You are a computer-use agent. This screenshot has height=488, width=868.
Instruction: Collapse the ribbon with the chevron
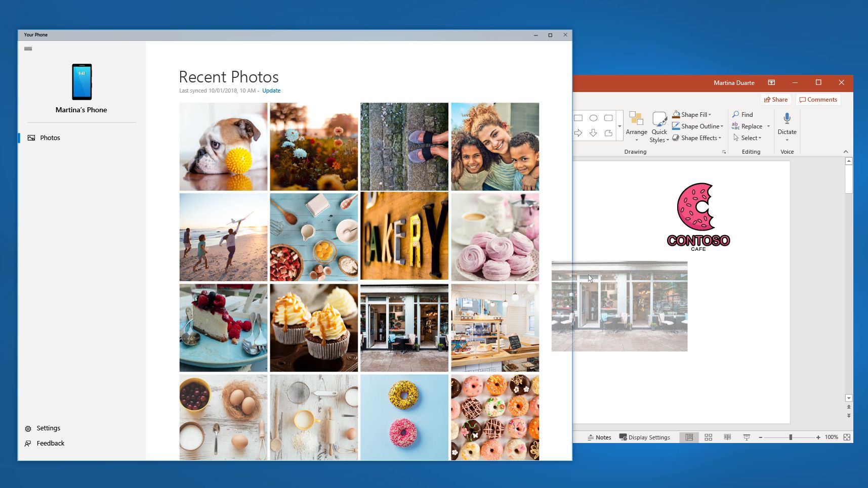846,151
